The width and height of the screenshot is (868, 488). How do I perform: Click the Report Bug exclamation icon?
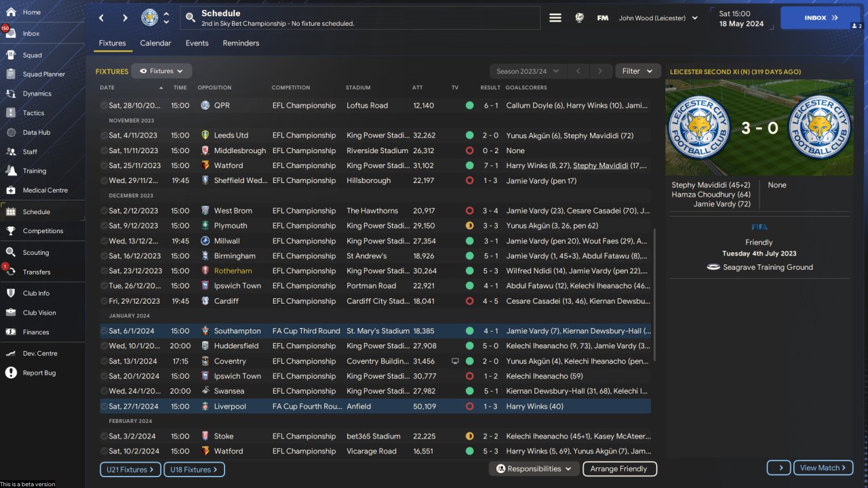click(11, 373)
